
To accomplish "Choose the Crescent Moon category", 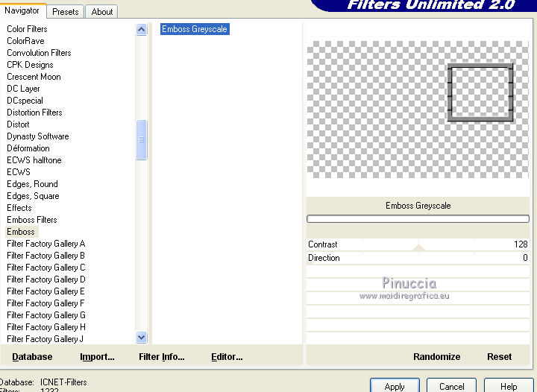I will coord(34,77).
